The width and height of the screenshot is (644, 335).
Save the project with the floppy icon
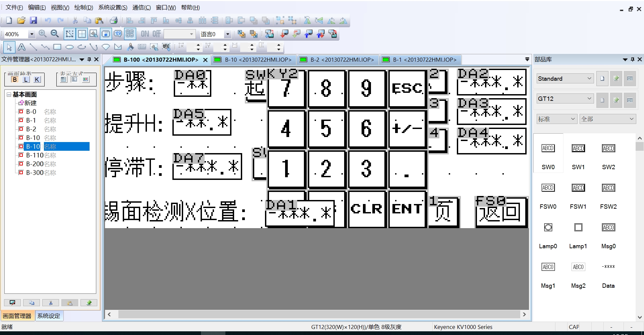pos(33,20)
